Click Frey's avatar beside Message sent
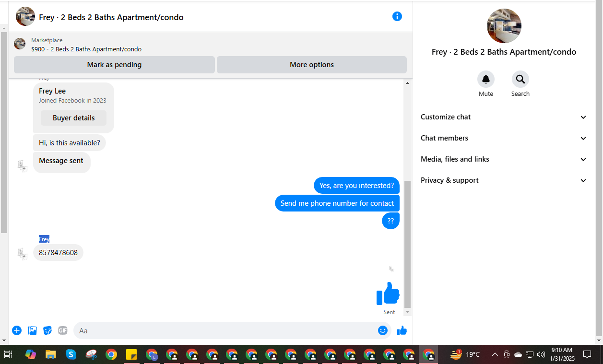603x364 pixels. click(23, 166)
